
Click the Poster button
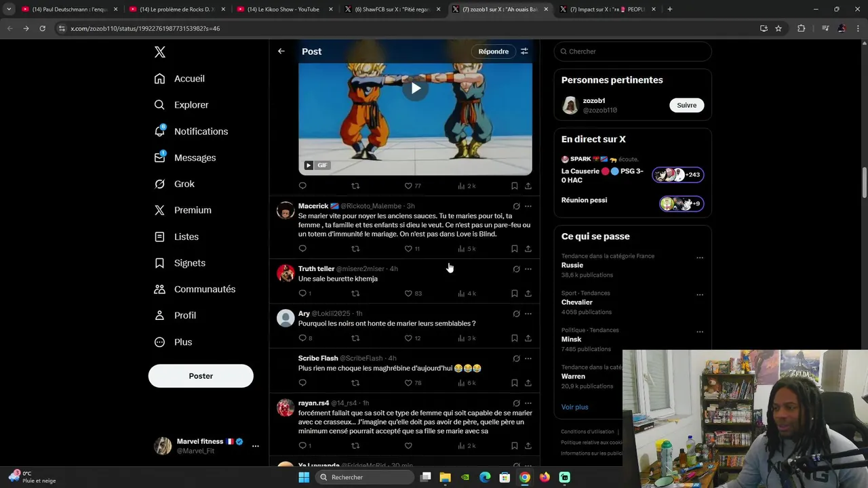[201, 376]
